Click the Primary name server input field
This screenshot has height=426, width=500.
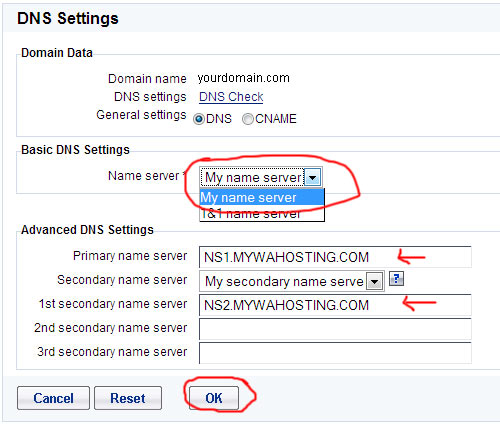(335, 257)
